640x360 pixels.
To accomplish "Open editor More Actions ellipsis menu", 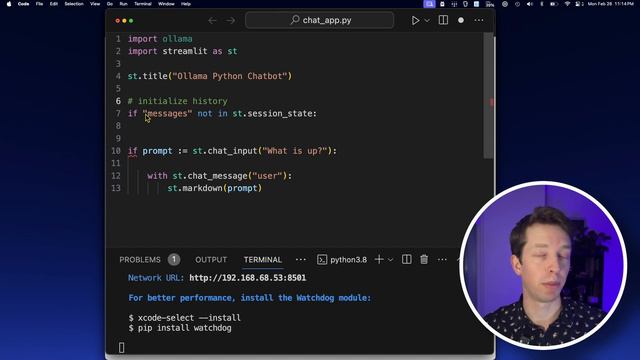I will pos(479,20).
